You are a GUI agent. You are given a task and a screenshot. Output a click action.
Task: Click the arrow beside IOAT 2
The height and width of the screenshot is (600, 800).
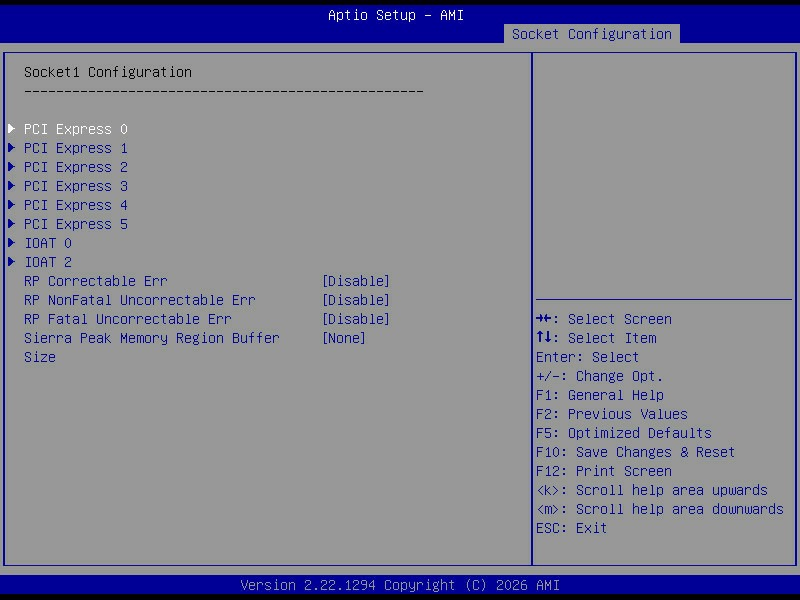click(x=11, y=262)
